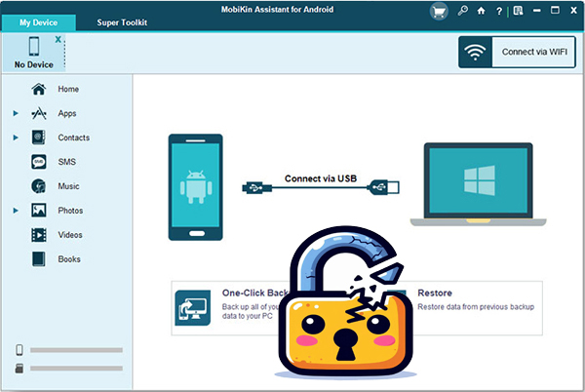Click the MobiKin Assistant for Android title
Screen dimensions: 585x392
coord(277,10)
